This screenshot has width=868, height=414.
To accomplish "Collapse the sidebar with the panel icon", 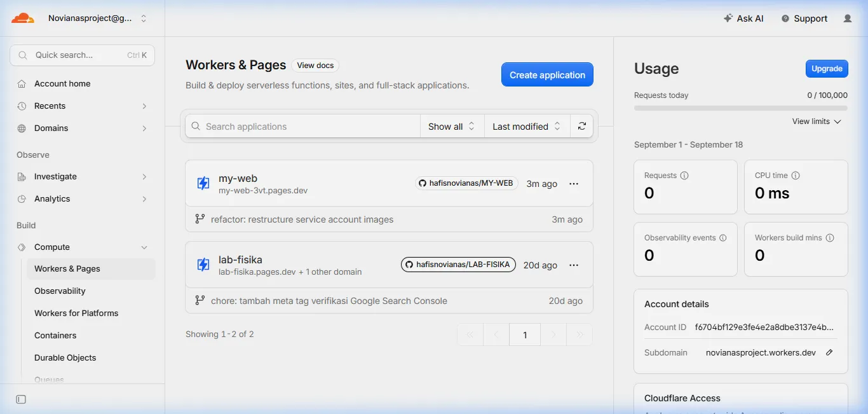I will pos(21,399).
